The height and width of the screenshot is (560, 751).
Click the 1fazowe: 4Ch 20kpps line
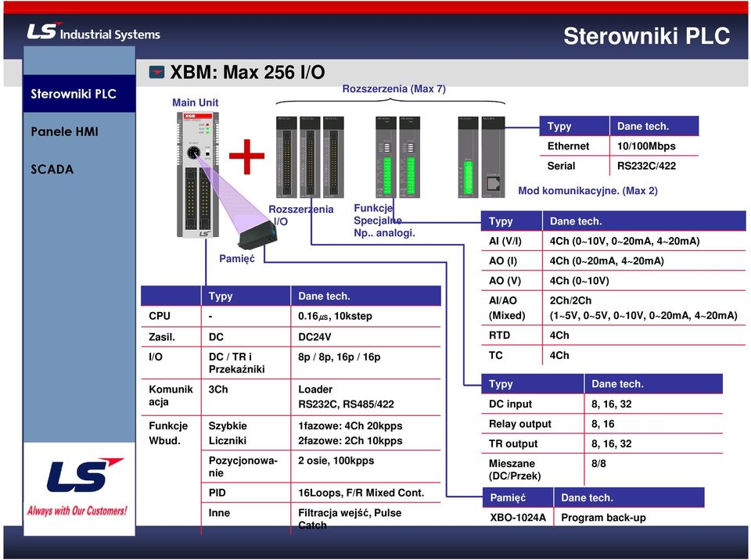point(350,426)
